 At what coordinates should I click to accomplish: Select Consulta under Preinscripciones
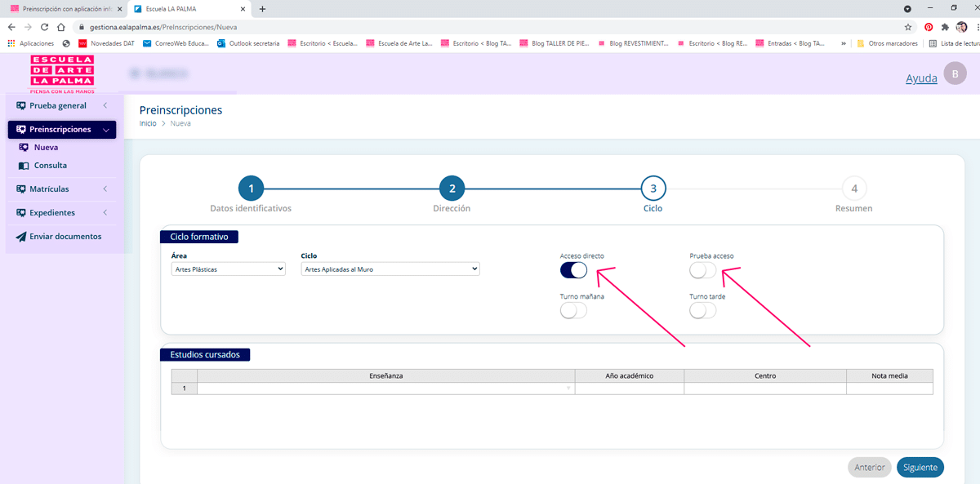[51, 166]
